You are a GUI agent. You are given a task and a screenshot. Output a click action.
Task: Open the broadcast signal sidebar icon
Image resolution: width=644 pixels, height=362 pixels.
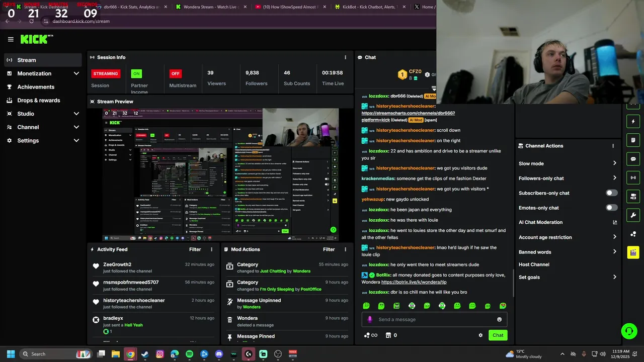coord(633,177)
